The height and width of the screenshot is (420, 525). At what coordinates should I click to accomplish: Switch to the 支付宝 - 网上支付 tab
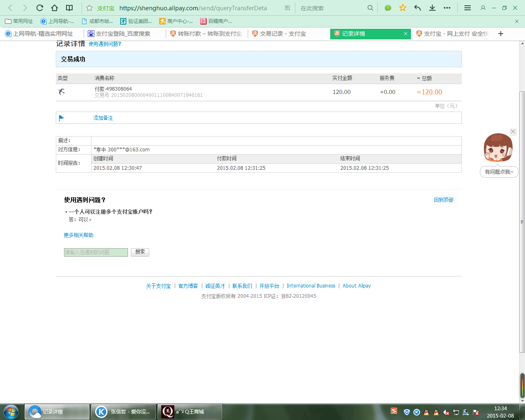[x=453, y=34]
